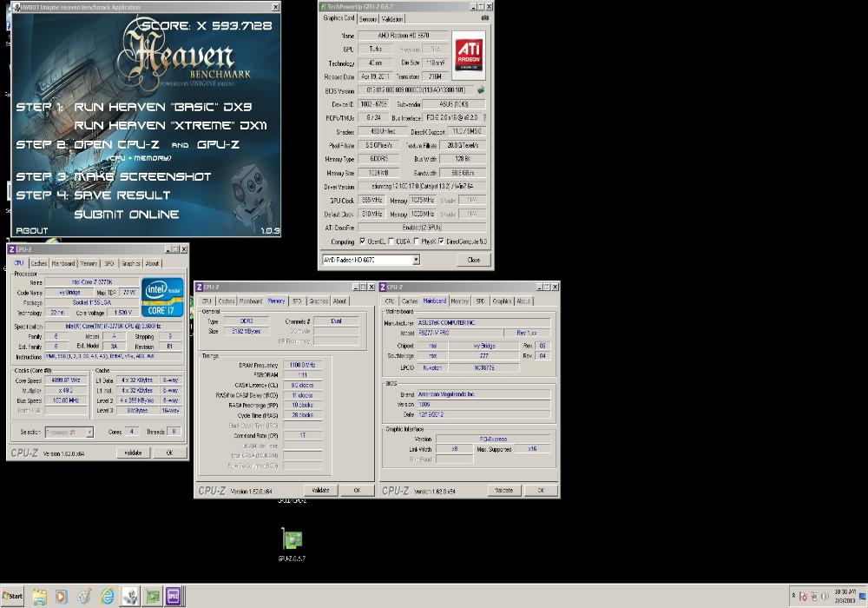Click Run Heaven "Basic" DX9
The height and width of the screenshot is (608, 868).
pyautogui.click(x=163, y=107)
